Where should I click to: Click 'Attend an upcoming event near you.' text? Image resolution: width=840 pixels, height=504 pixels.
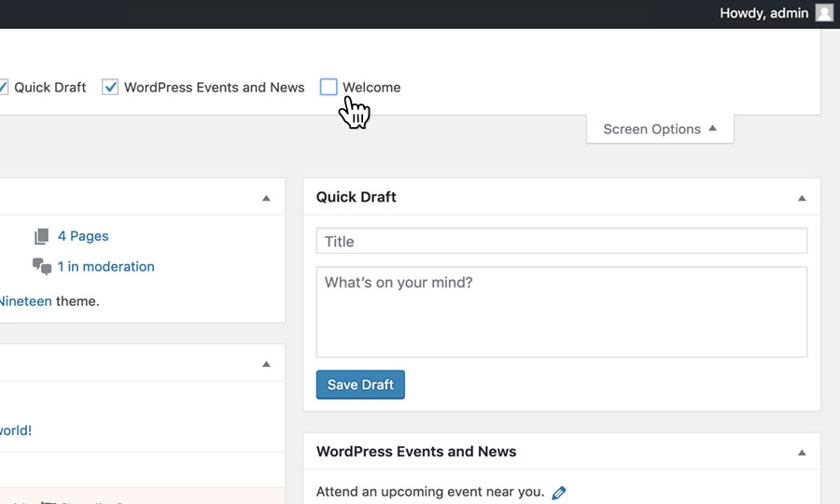click(x=430, y=492)
